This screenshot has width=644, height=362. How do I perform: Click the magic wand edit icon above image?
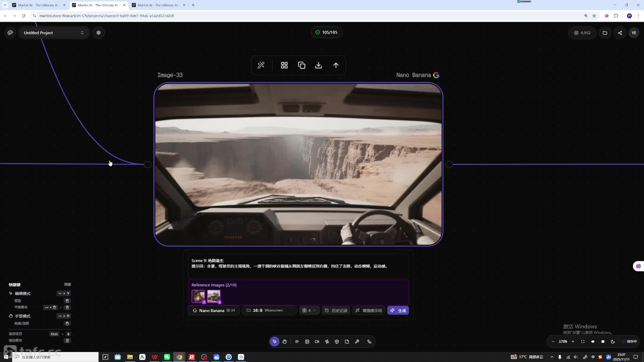tap(261, 65)
